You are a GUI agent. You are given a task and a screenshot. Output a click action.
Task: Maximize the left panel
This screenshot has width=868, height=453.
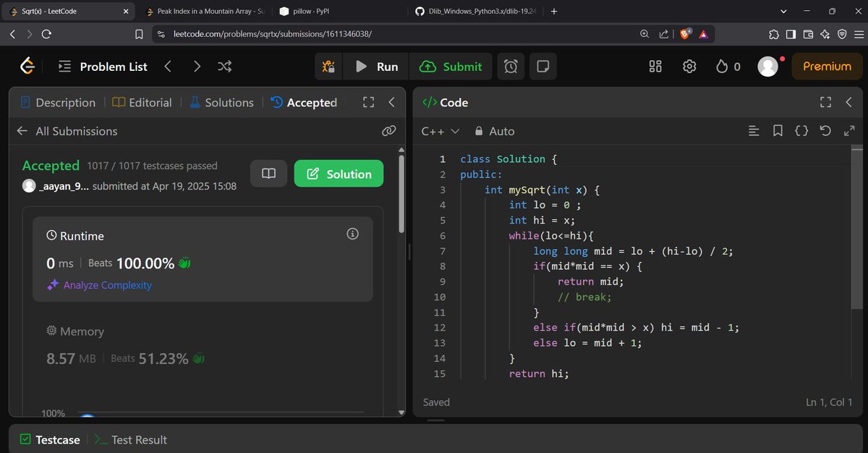click(x=368, y=103)
